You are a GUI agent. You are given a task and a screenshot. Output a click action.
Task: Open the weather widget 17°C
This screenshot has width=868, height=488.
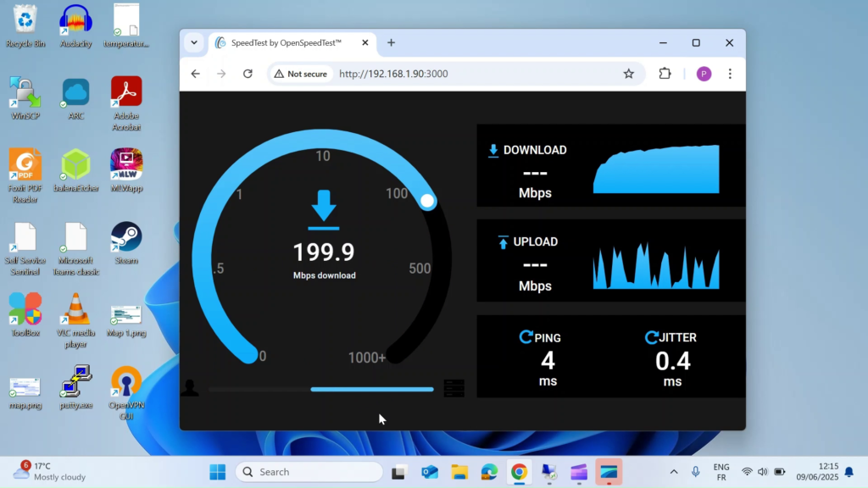(50, 471)
